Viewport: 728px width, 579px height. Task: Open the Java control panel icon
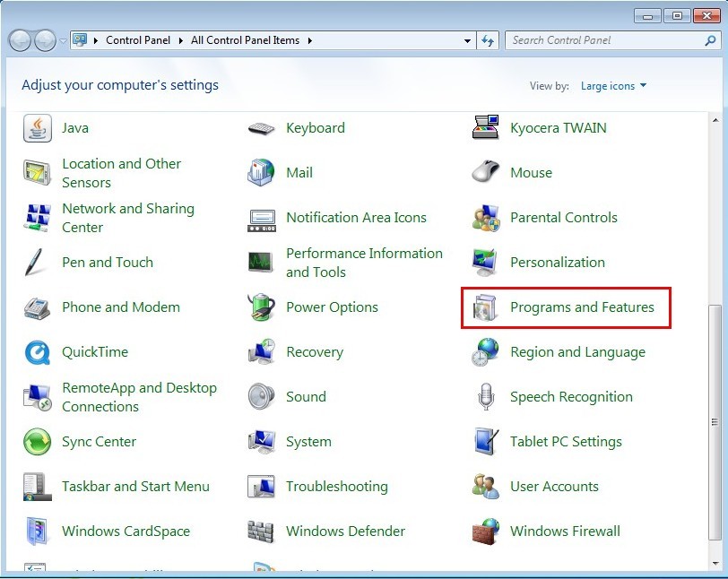[38, 128]
